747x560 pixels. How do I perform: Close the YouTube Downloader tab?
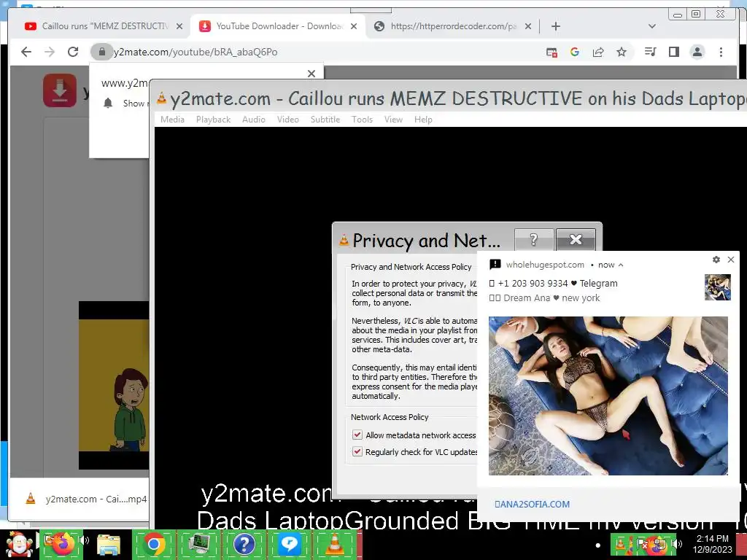click(x=354, y=26)
